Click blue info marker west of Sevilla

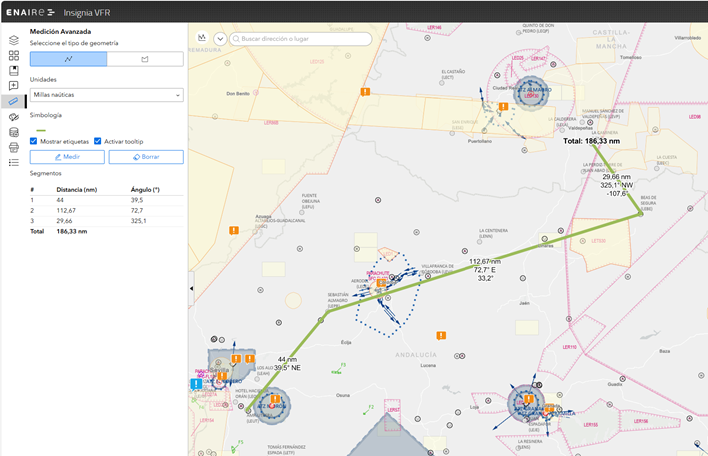pos(196,384)
